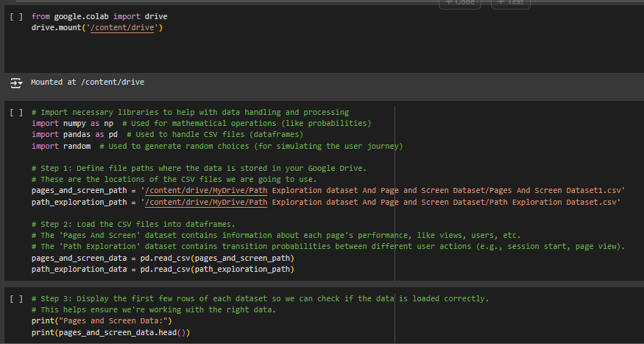Open the link in the pages_and_screen_path string

[206, 191]
